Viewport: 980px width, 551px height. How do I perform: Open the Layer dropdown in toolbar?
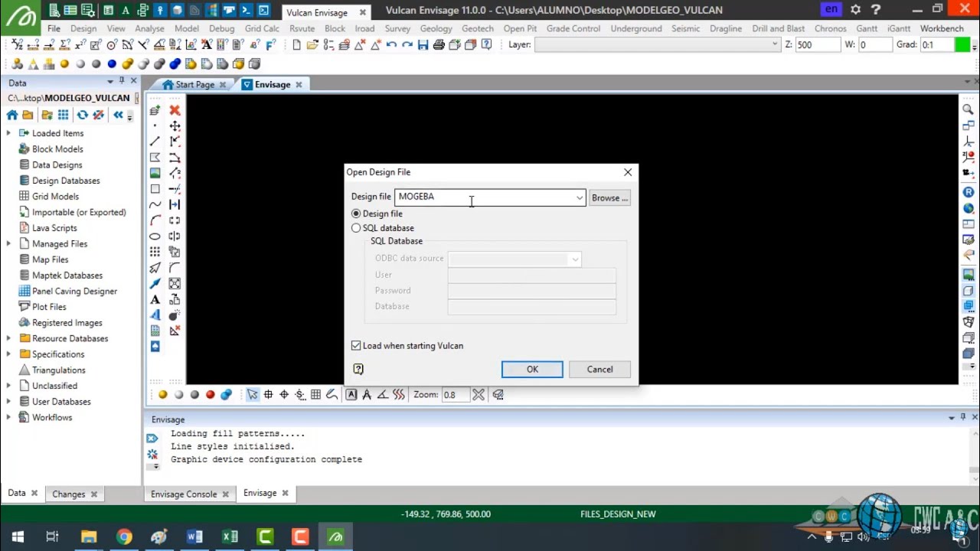(x=775, y=45)
